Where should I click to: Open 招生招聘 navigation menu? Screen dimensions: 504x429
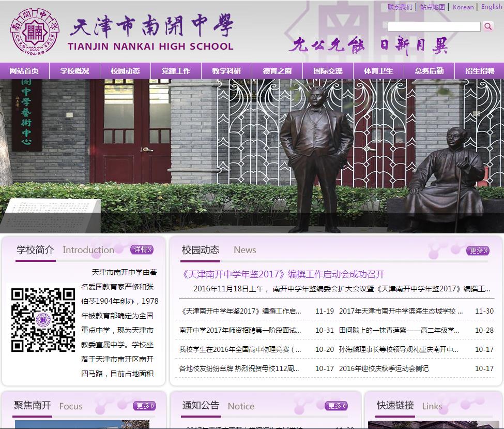tap(480, 71)
